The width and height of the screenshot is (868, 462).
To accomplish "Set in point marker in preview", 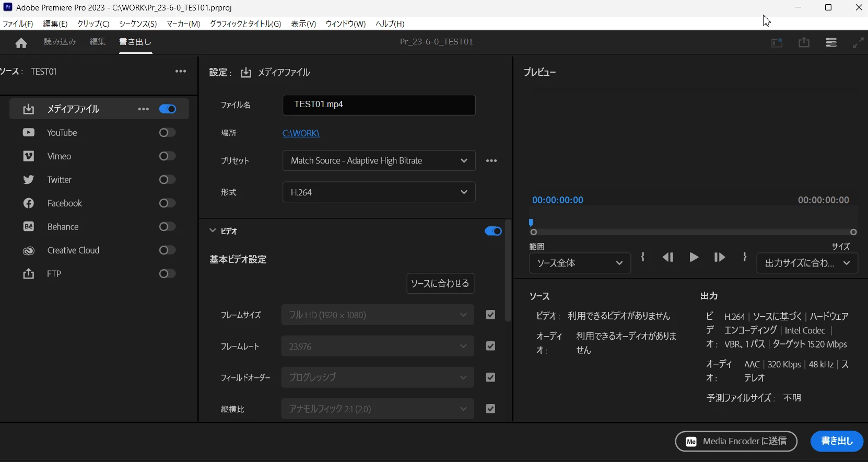I will [x=643, y=257].
